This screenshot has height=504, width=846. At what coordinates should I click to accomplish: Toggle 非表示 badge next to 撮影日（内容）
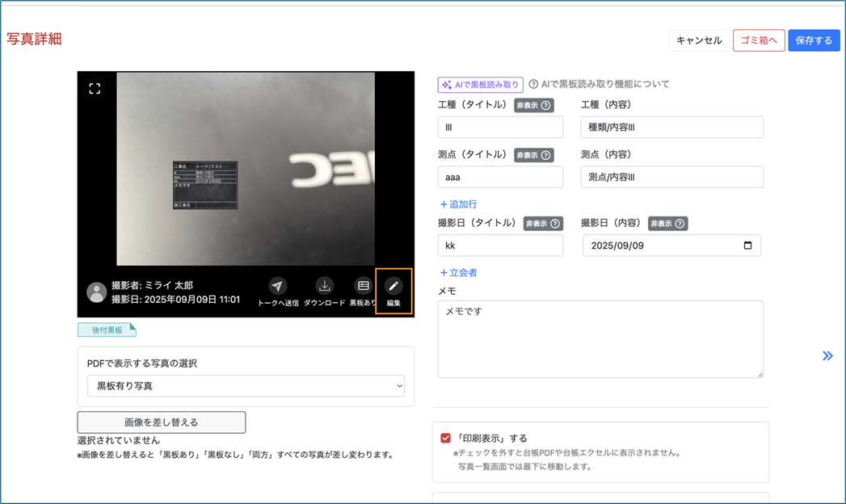click(x=667, y=224)
